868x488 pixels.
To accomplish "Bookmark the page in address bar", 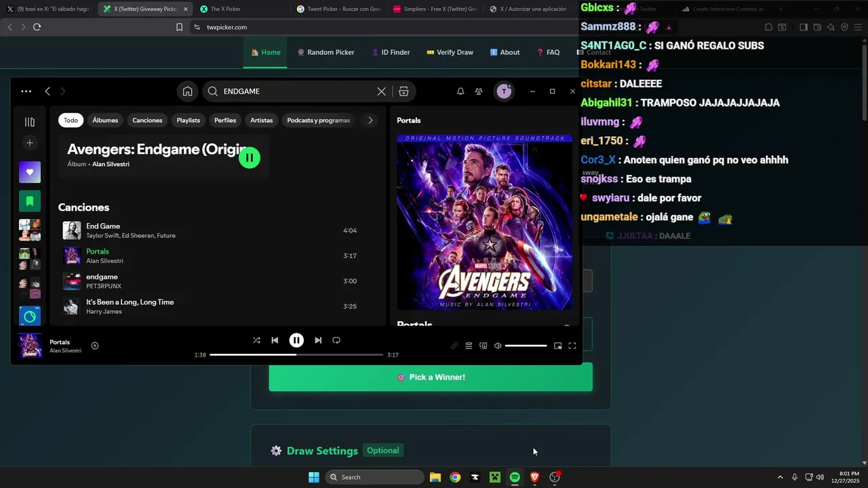I will [x=179, y=27].
